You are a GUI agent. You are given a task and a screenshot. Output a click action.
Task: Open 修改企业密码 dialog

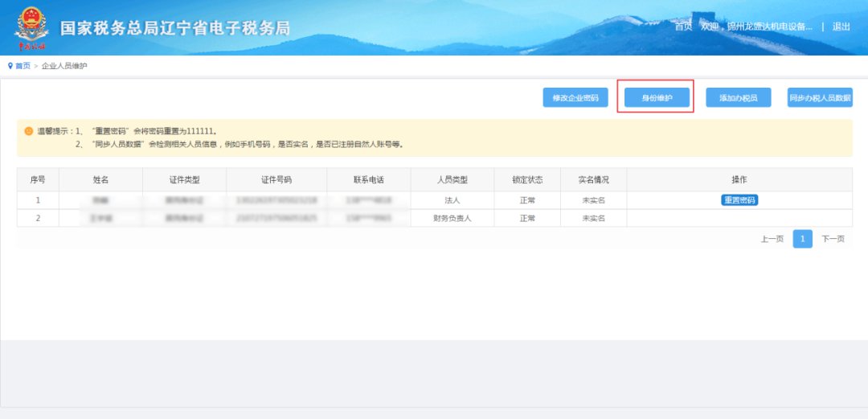tap(575, 98)
